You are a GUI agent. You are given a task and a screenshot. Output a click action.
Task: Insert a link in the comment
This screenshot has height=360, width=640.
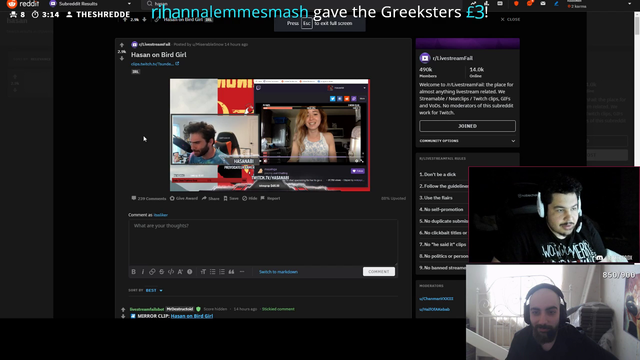click(152, 272)
